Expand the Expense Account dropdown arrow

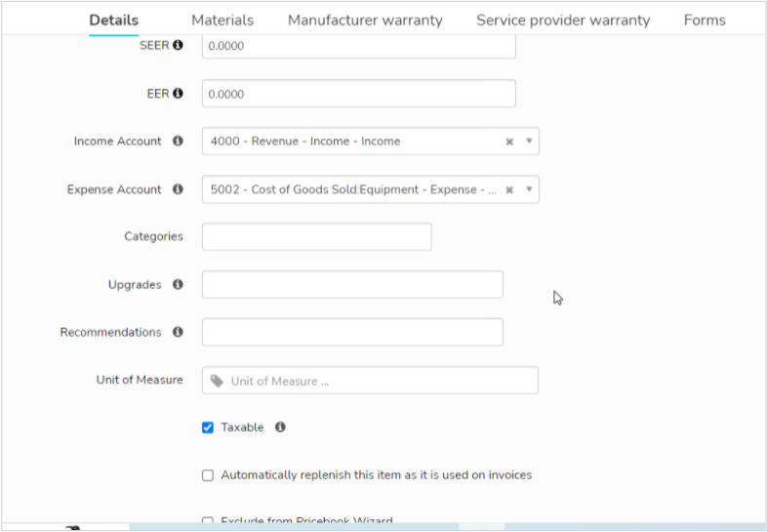529,189
